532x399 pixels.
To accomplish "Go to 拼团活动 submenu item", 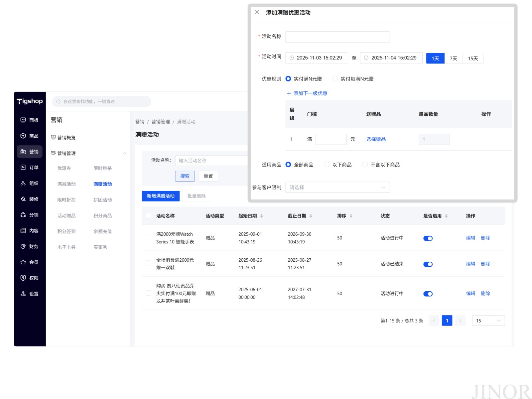I will pyautogui.click(x=102, y=200).
